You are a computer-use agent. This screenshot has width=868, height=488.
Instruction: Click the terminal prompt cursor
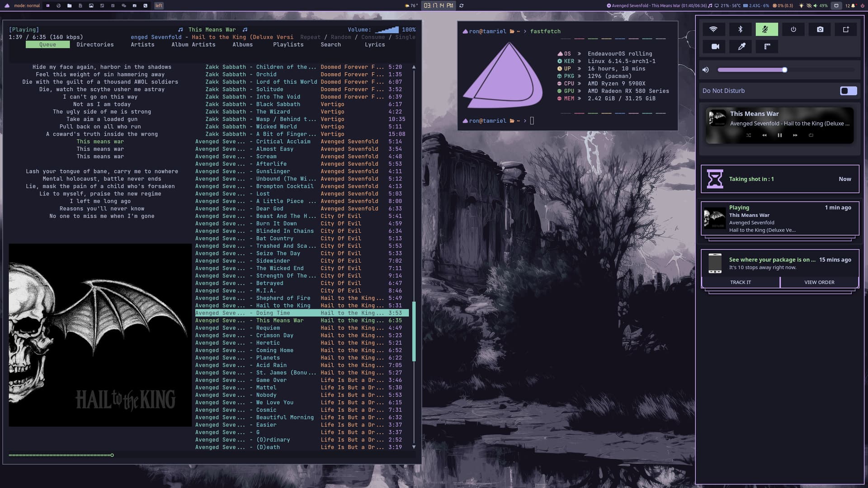(532, 121)
